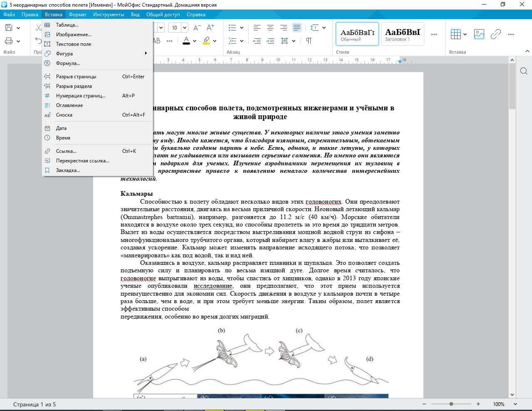The width and height of the screenshot is (532, 411).
Task: Open more insert options ellipsis
Action: point(511,34)
